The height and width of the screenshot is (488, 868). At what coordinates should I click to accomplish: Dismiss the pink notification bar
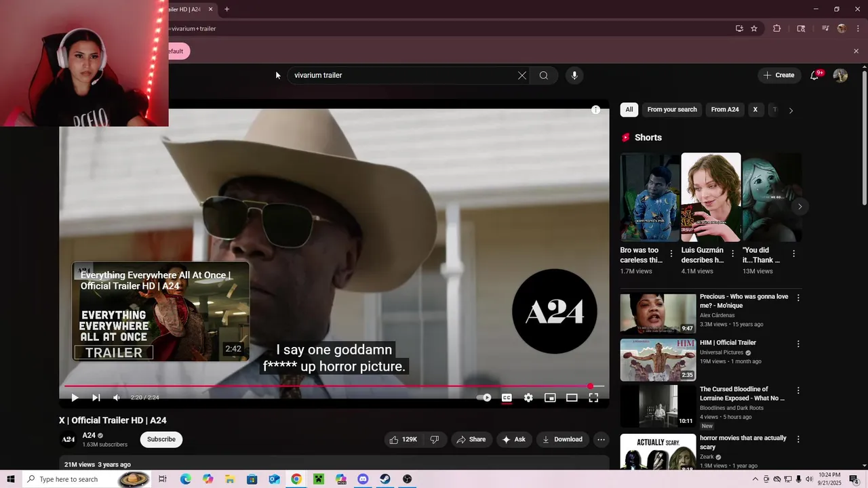pyautogui.click(x=856, y=51)
